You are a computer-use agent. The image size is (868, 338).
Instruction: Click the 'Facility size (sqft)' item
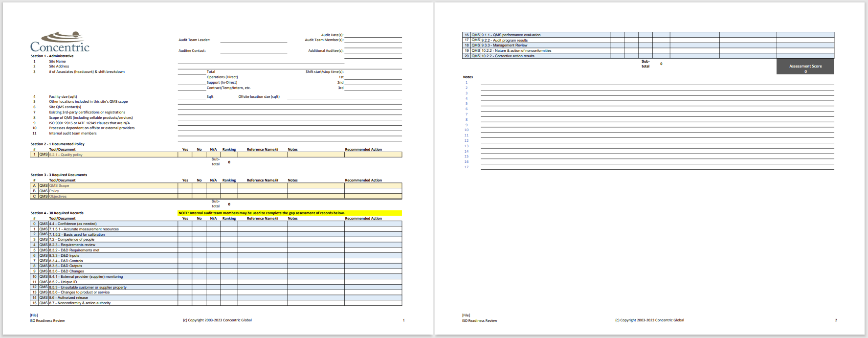pyautogui.click(x=63, y=97)
